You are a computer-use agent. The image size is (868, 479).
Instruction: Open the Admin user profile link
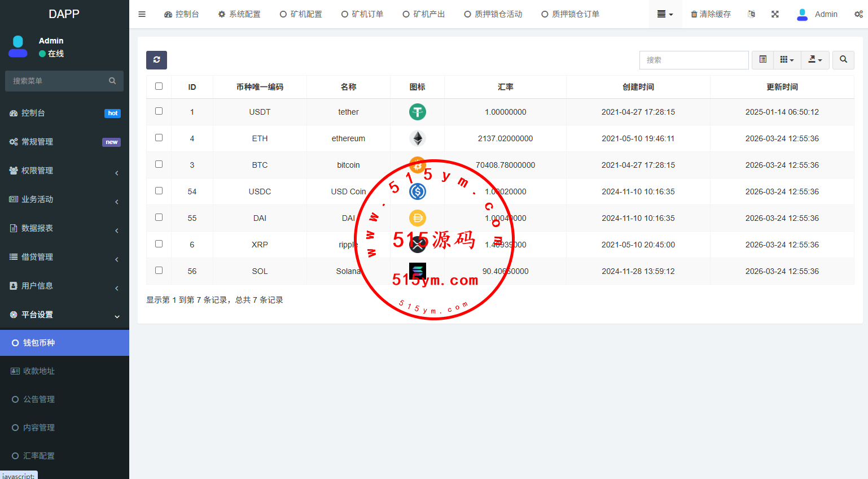coord(817,14)
